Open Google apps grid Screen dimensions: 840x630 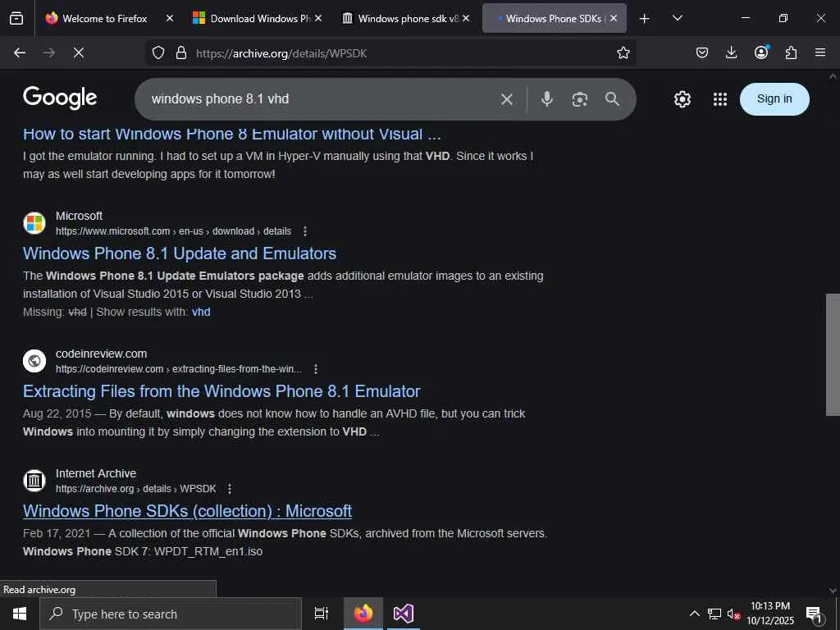720,99
